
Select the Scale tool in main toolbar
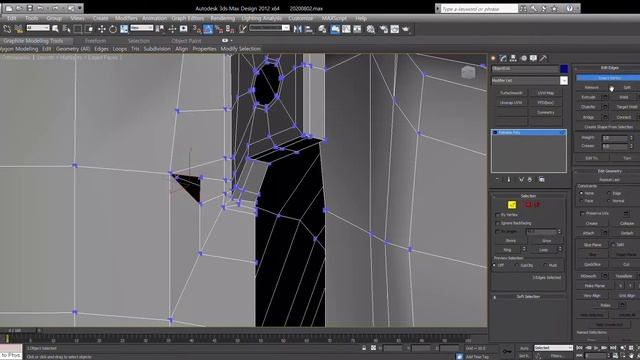(x=124, y=29)
